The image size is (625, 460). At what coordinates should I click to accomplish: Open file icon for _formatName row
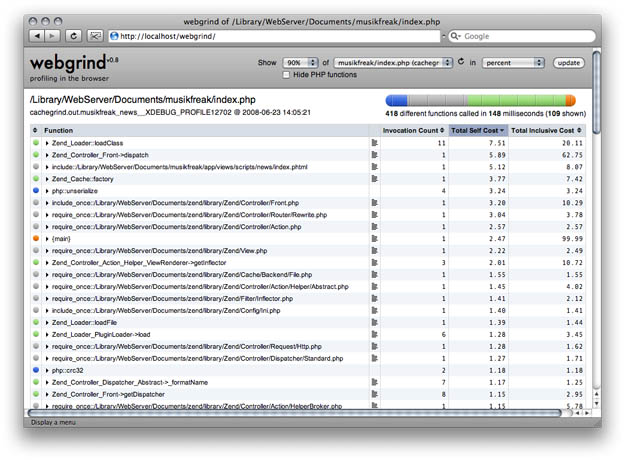(375, 382)
